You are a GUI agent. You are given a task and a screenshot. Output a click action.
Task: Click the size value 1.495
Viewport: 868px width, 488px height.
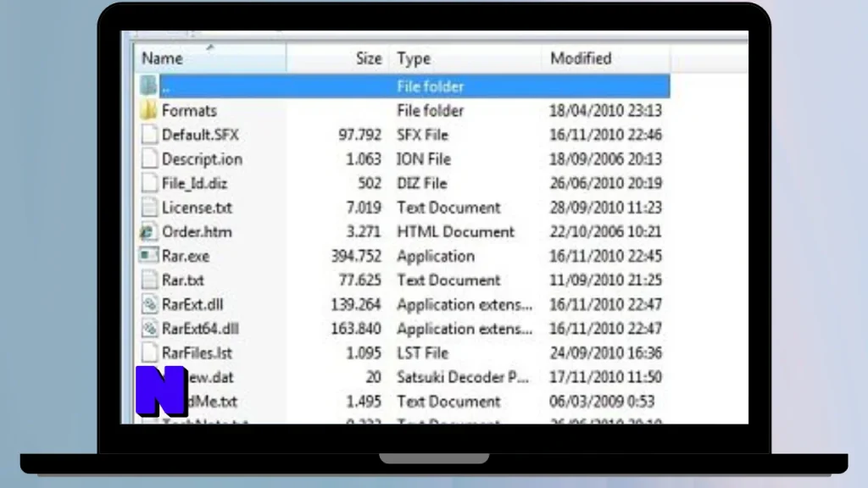click(x=364, y=402)
